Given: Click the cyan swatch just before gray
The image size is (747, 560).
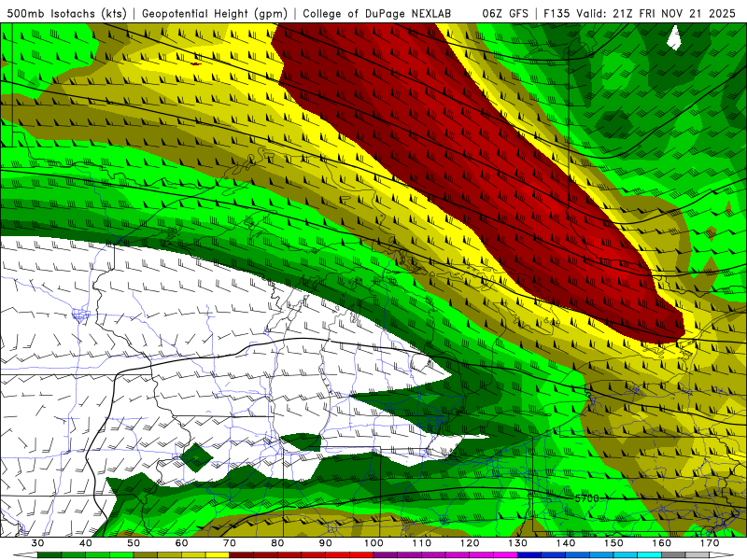Looking at the screenshot, I should click(x=650, y=555).
